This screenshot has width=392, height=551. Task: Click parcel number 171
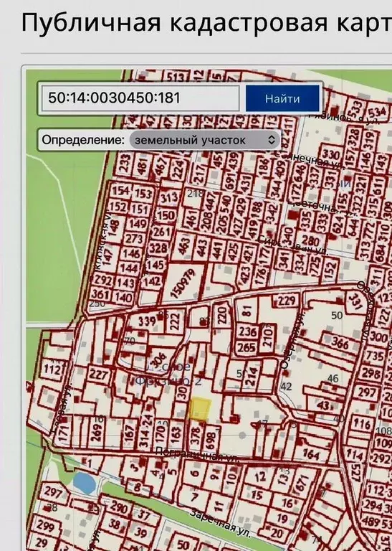63,433
